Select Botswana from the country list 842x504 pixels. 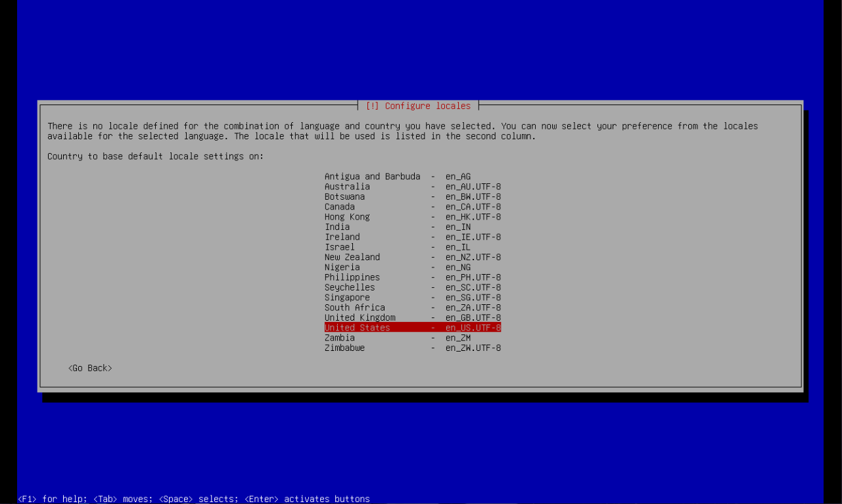[x=412, y=196]
